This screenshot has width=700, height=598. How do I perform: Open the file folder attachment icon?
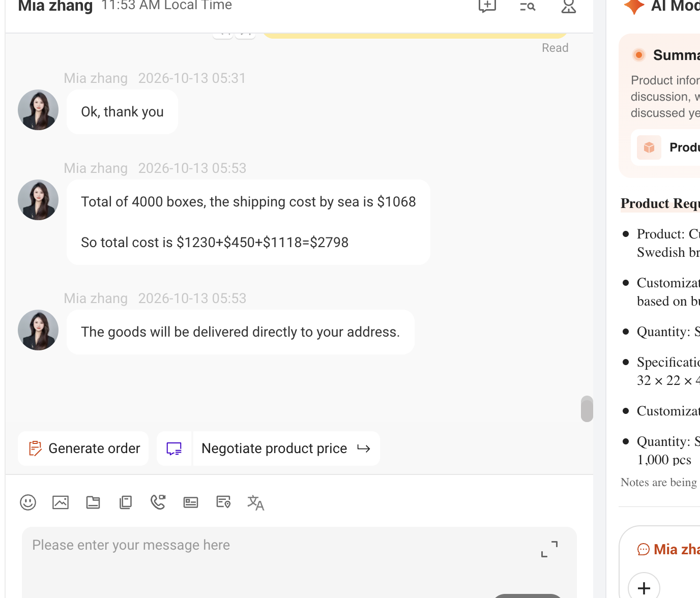click(x=93, y=502)
